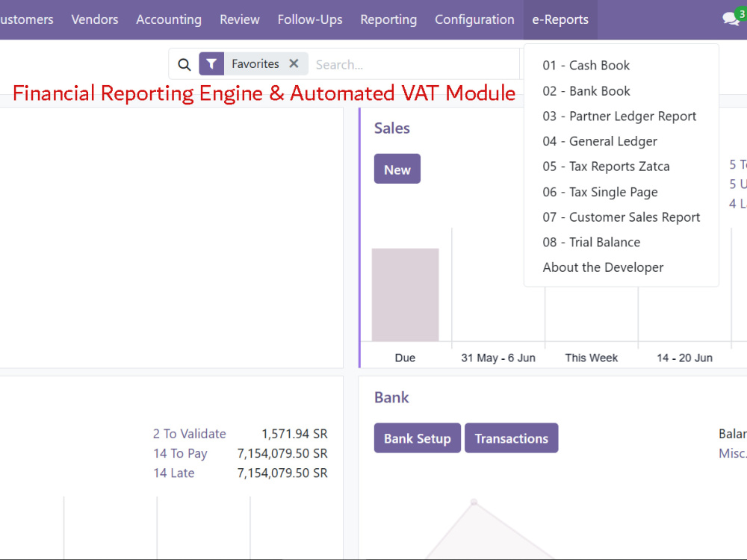The image size is (747, 560).
Task: Select 06 - Tax Single Page
Action: (622, 192)
